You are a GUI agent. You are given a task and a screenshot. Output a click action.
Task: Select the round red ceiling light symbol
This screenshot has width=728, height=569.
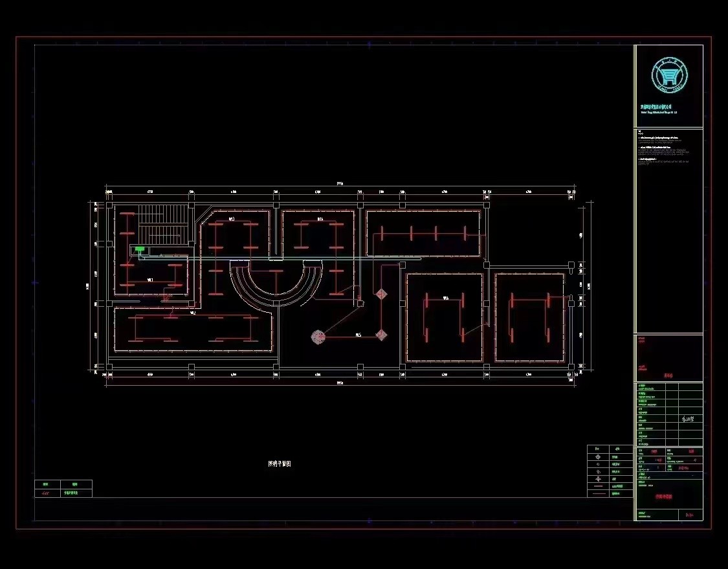tap(318, 336)
